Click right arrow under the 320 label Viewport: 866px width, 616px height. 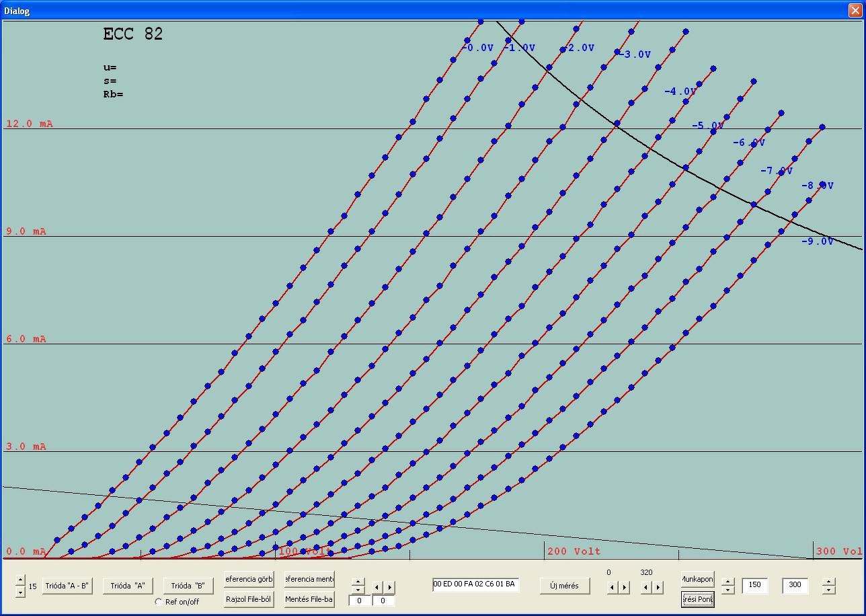coord(658,587)
